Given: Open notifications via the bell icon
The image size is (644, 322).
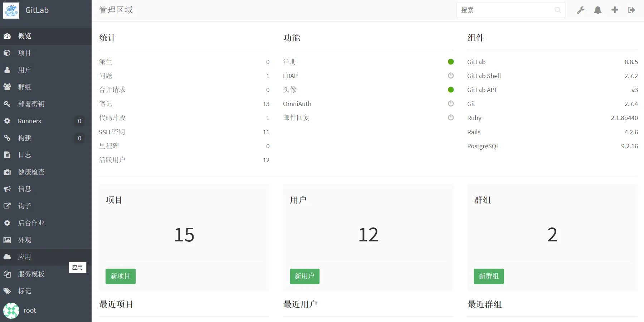Looking at the screenshot, I should [x=597, y=10].
